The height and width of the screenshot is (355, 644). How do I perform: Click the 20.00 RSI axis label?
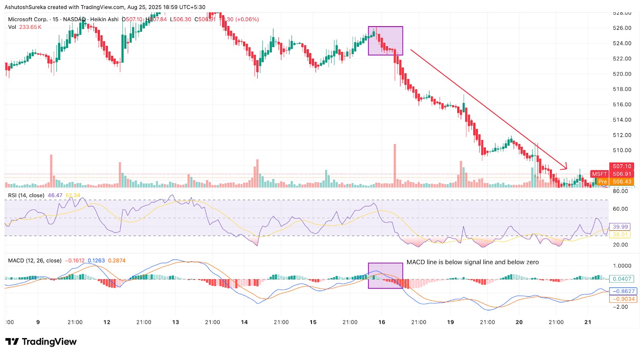pyautogui.click(x=620, y=244)
